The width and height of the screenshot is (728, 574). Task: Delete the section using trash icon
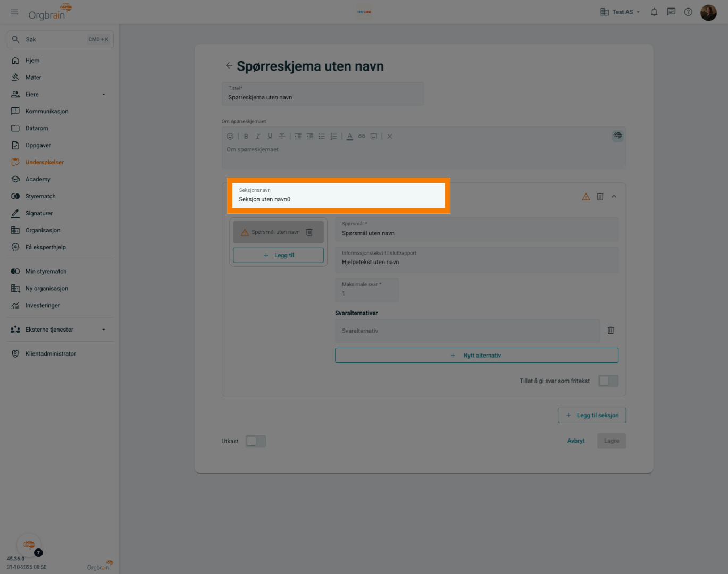pos(600,197)
